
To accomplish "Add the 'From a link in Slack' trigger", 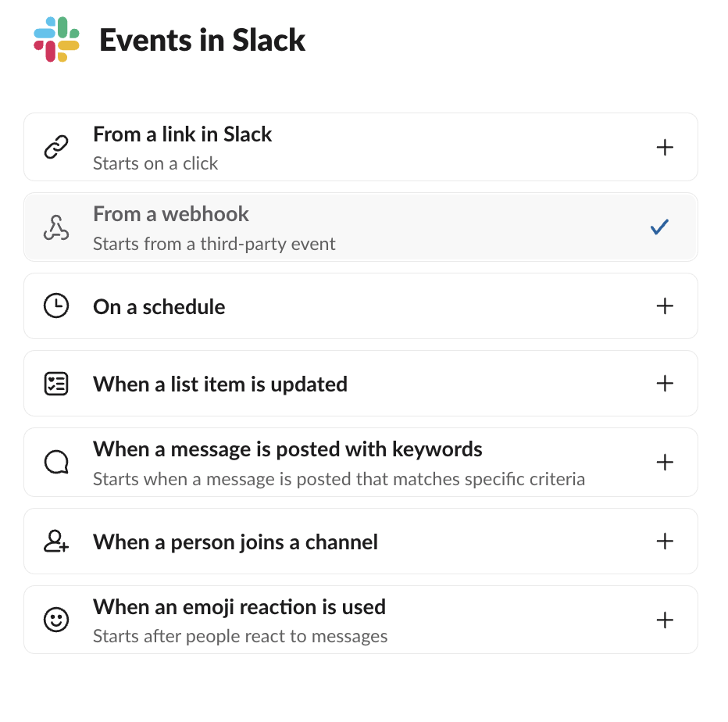I will 665,147.
